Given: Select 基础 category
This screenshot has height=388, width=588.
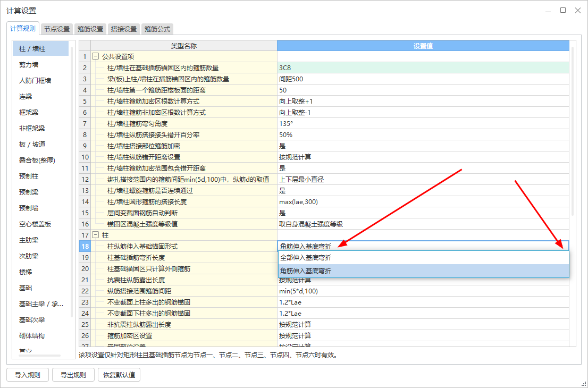Looking at the screenshot, I should [x=41, y=288].
